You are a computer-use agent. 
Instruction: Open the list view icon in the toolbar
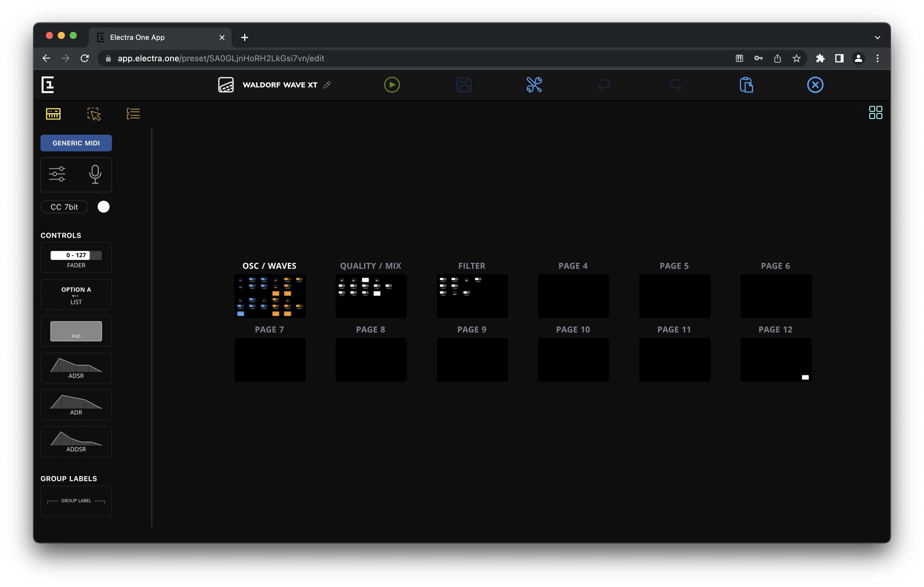(x=133, y=113)
